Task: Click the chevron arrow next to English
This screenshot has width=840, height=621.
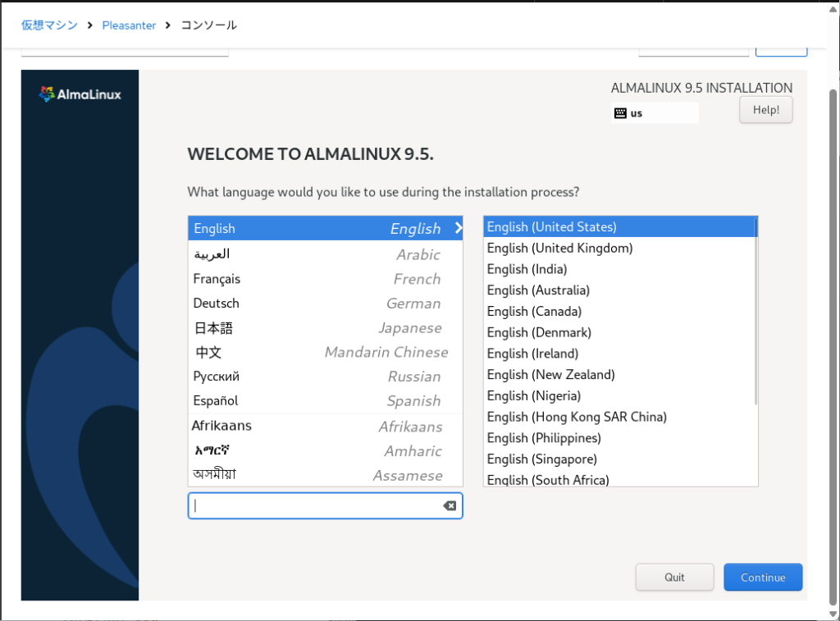Action: coord(458,229)
